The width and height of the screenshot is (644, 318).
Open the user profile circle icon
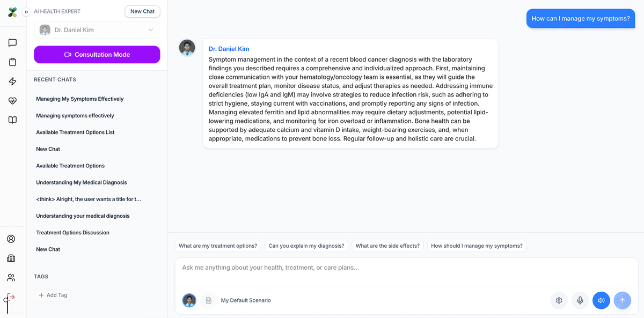pyautogui.click(x=11, y=239)
